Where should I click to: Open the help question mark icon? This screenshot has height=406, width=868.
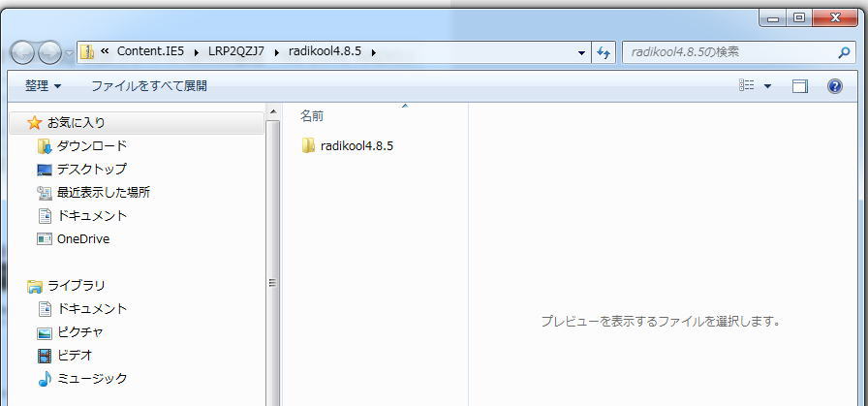835,86
